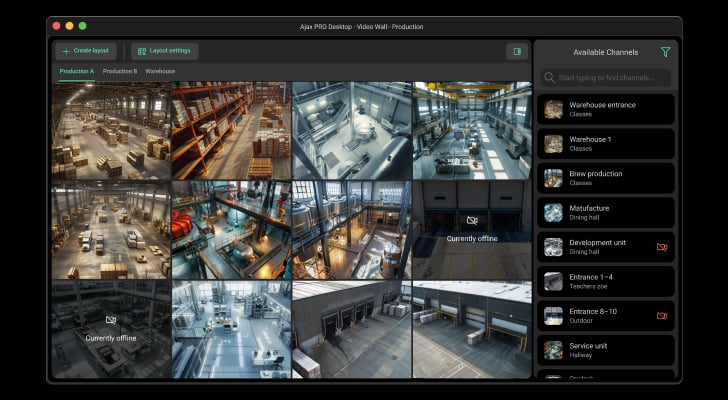Click the Brew production channel thumbnail icon
728x400 pixels.
(x=553, y=178)
